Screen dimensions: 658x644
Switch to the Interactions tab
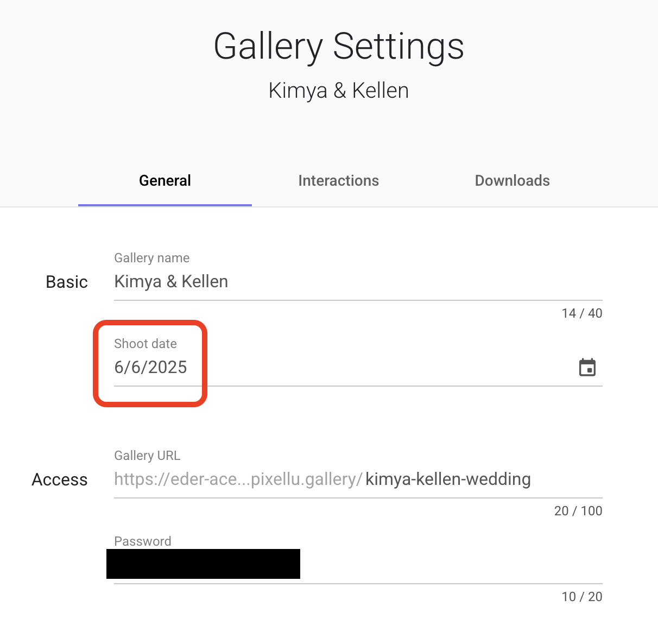(339, 180)
